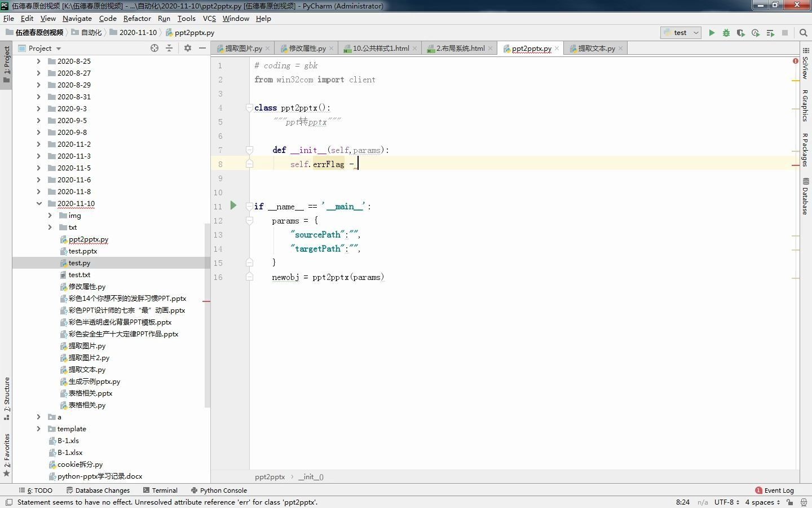Switch to the 修改属性.py tab

point(307,49)
